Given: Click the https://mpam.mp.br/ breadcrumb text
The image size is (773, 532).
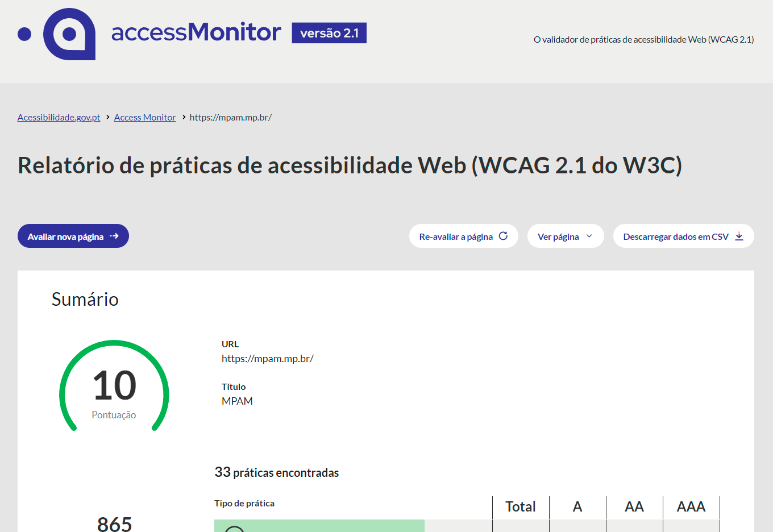Looking at the screenshot, I should point(231,117).
